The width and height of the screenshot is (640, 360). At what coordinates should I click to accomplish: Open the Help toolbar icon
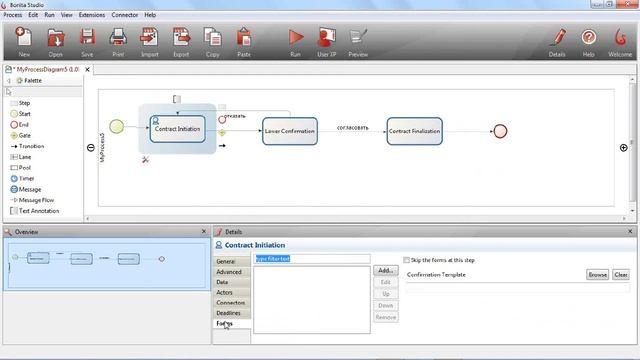pyautogui.click(x=588, y=41)
